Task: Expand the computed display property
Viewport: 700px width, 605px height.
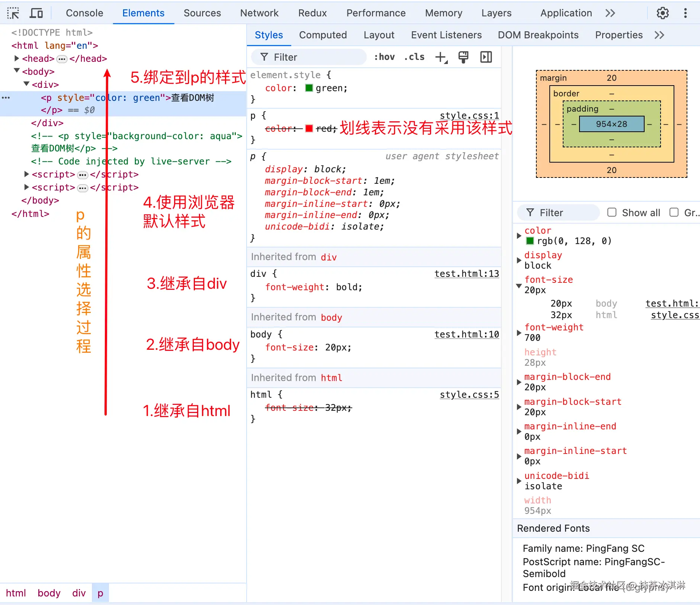Action: pos(519,260)
